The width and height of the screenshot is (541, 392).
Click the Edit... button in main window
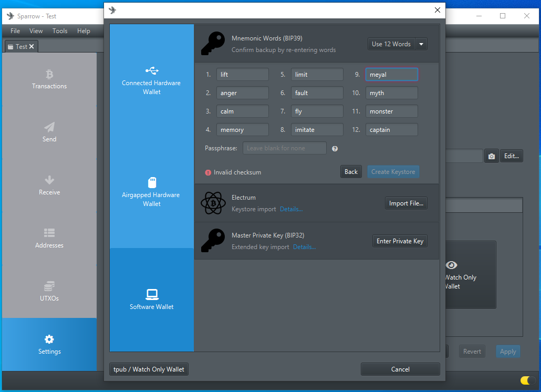(512, 156)
